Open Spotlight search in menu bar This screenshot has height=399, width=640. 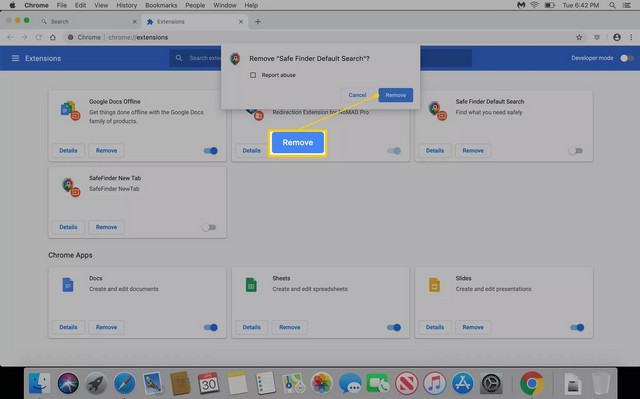point(612,5)
